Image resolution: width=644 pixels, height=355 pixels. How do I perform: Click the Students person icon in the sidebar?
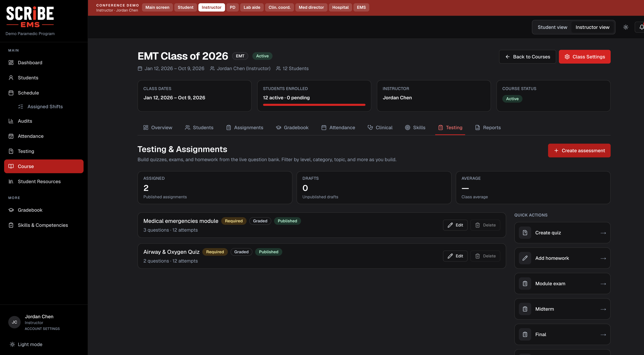click(x=11, y=78)
